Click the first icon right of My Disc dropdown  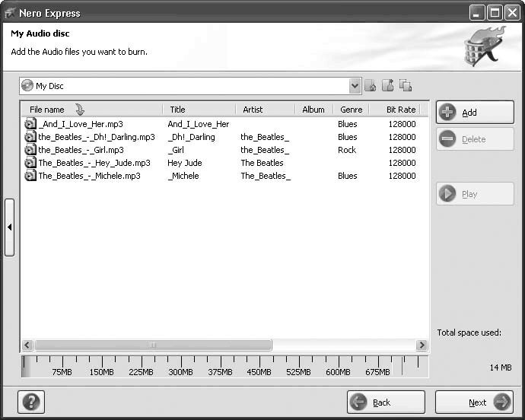pos(371,86)
